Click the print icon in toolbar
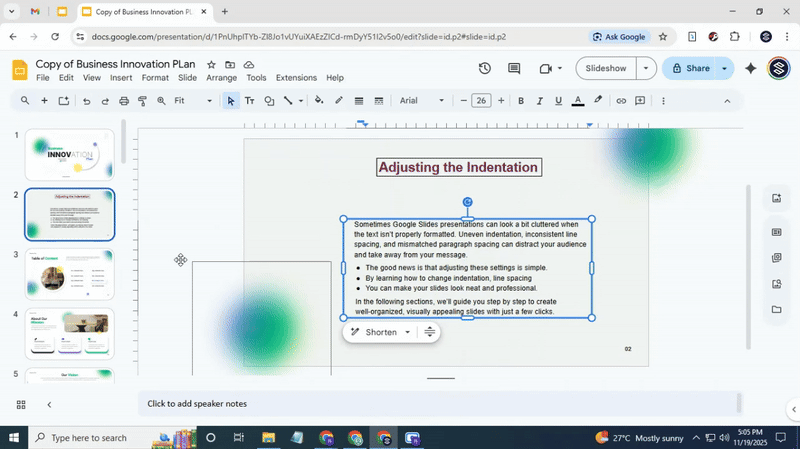 tap(124, 101)
